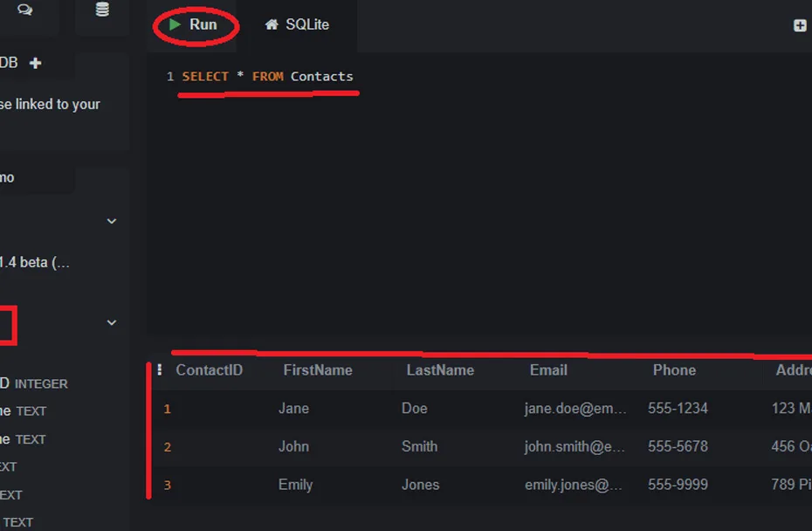This screenshot has width=812, height=531.
Task: Click John Smith's email cell
Action: [x=575, y=446]
